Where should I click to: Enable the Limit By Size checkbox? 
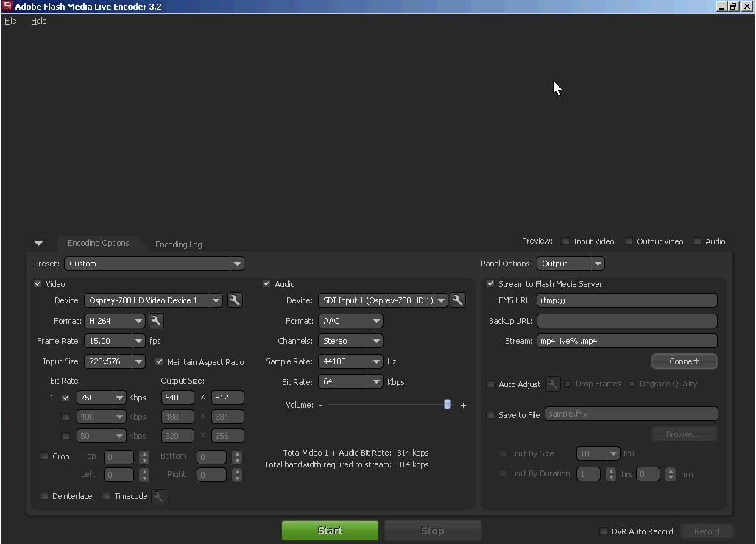click(503, 453)
